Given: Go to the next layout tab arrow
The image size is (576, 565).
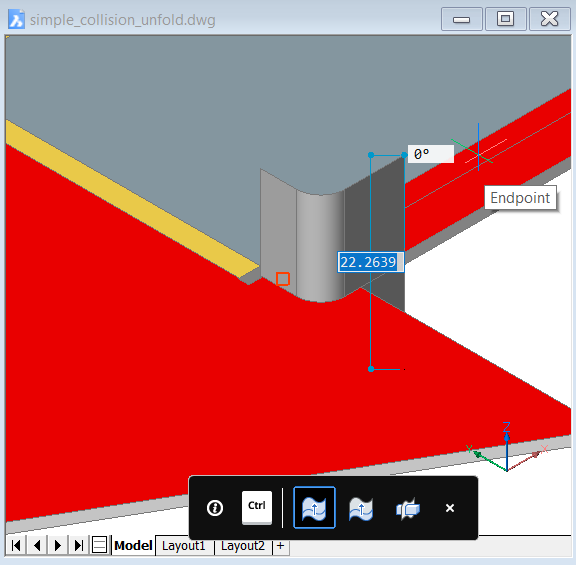Looking at the screenshot, I should [x=58, y=545].
